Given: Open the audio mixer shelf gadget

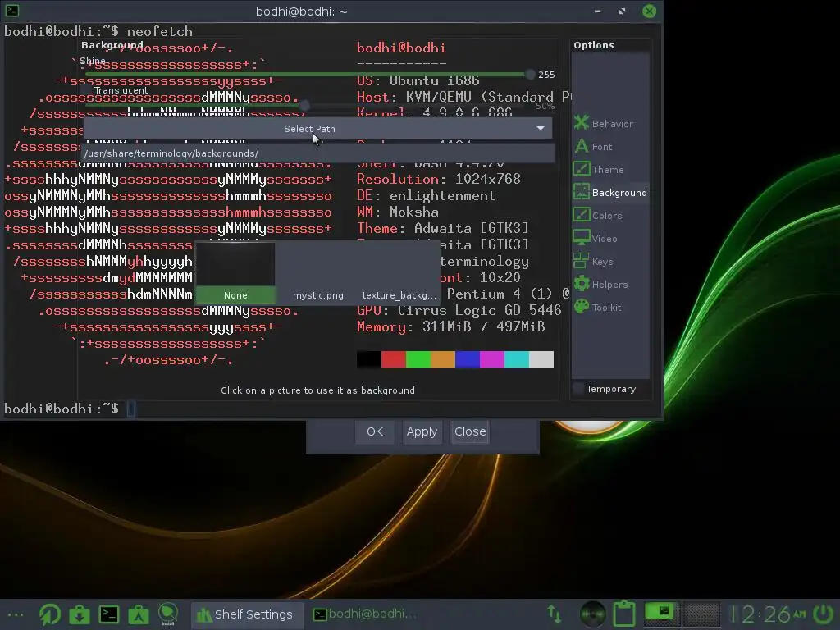Looking at the screenshot, I should (x=592, y=614).
